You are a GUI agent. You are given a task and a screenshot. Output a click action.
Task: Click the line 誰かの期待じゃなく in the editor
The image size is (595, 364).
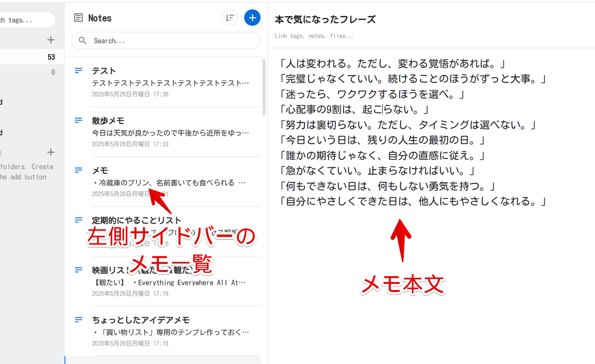[383, 155]
